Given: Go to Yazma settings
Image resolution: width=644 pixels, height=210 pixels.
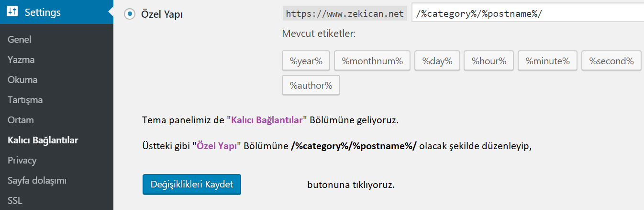Looking at the screenshot, I should (21, 60).
